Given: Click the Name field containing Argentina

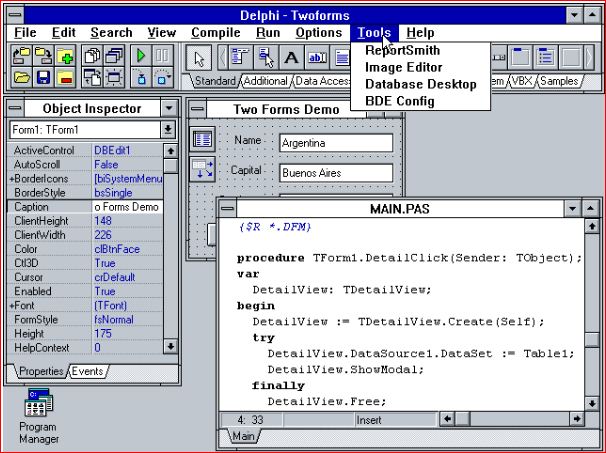Looking at the screenshot, I should click(x=336, y=143).
